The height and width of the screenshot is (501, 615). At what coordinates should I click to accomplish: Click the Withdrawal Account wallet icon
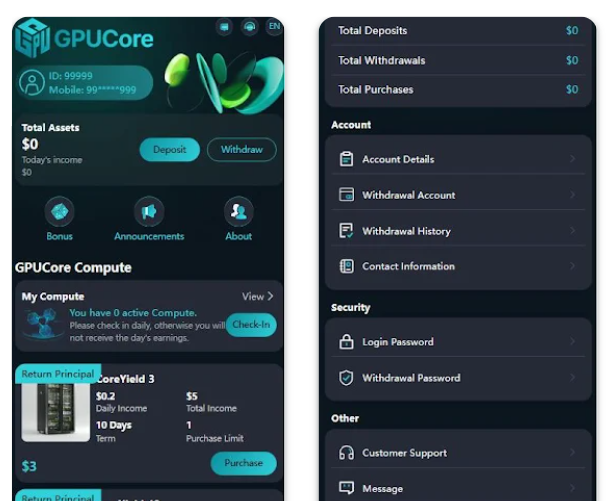pyautogui.click(x=346, y=195)
